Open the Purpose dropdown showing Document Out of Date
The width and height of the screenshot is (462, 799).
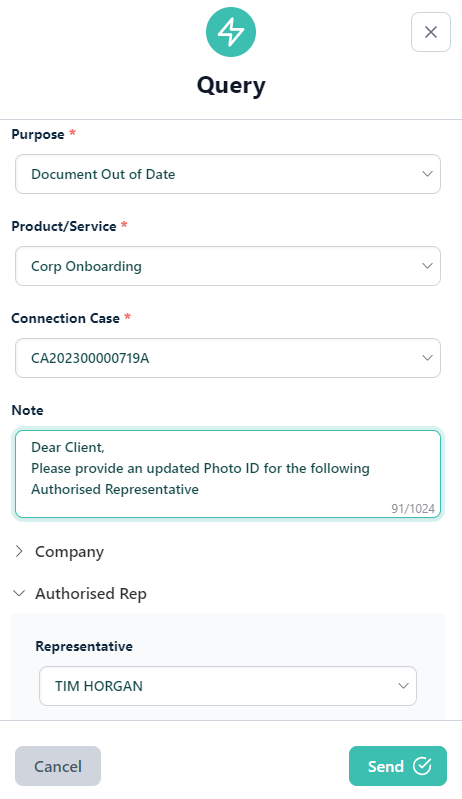pos(228,174)
